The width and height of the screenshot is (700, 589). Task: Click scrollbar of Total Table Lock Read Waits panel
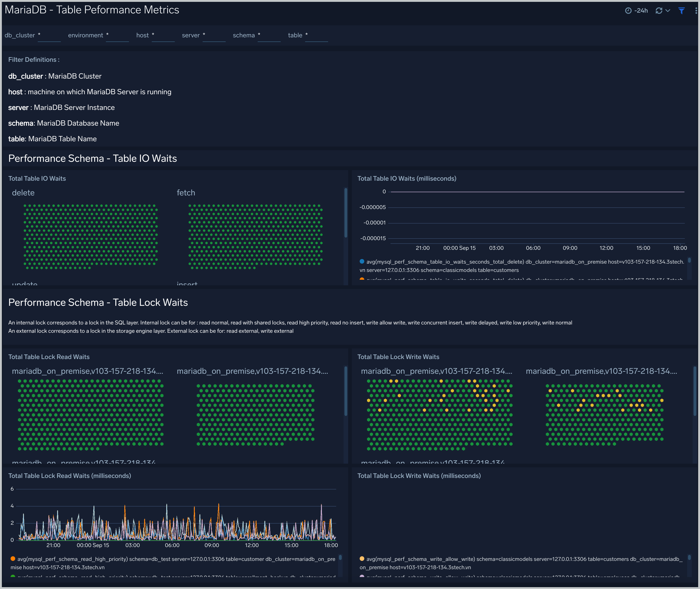point(346,391)
